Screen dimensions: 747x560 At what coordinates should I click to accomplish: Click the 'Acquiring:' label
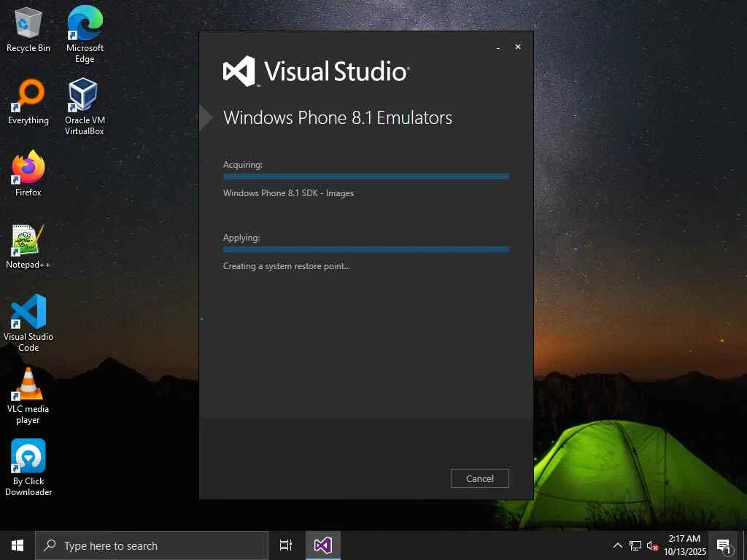tap(242, 165)
